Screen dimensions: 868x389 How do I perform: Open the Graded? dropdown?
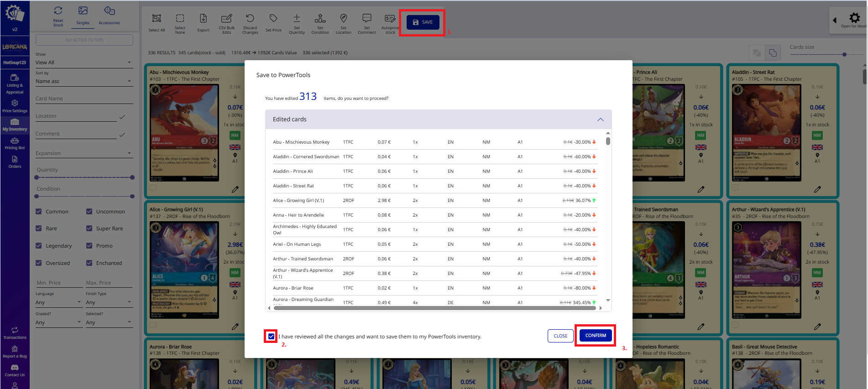click(x=58, y=322)
